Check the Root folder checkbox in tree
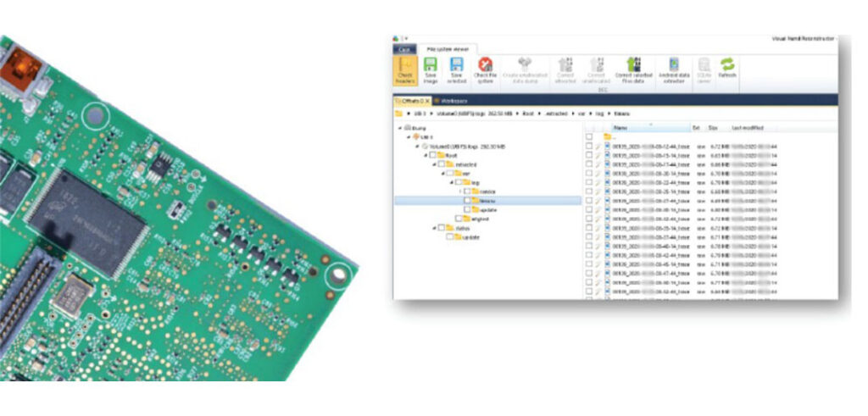The width and height of the screenshot is (868, 416). click(431, 155)
